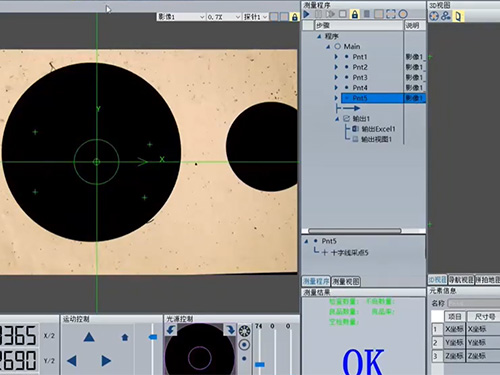Switch to the 导航视图 tab
The height and width of the screenshot is (375, 500).
[x=461, y=280]
